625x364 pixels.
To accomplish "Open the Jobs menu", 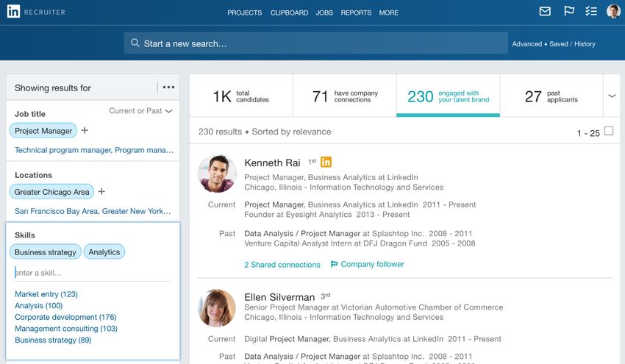I will (324, 13).
